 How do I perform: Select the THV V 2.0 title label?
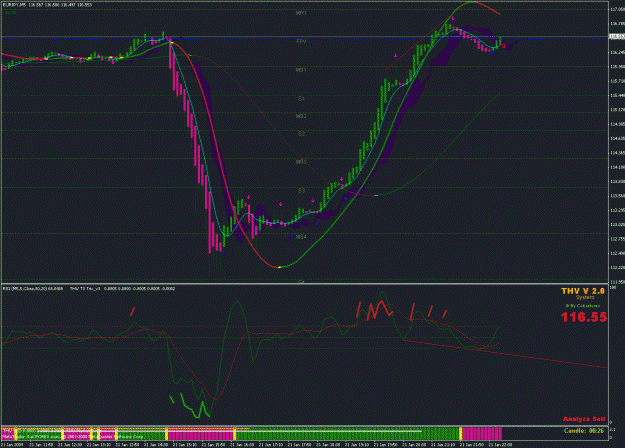[x=583, y=291]
